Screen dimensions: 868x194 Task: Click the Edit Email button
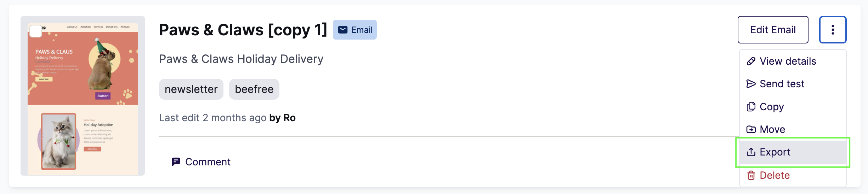click(773, 30)
